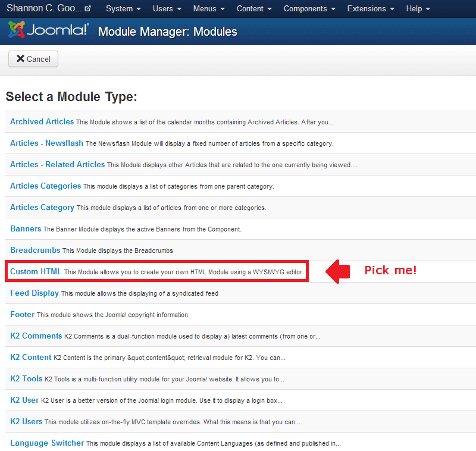
Task: Click description 'This Module displays other Articles that are related'
Action: 232,165
